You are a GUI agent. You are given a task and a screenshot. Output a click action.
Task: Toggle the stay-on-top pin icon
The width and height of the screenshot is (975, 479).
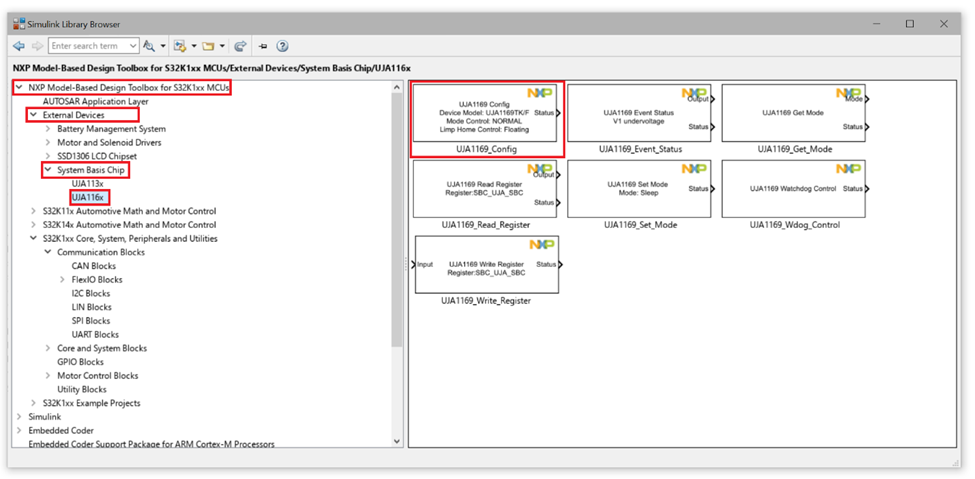pos(263,46)
